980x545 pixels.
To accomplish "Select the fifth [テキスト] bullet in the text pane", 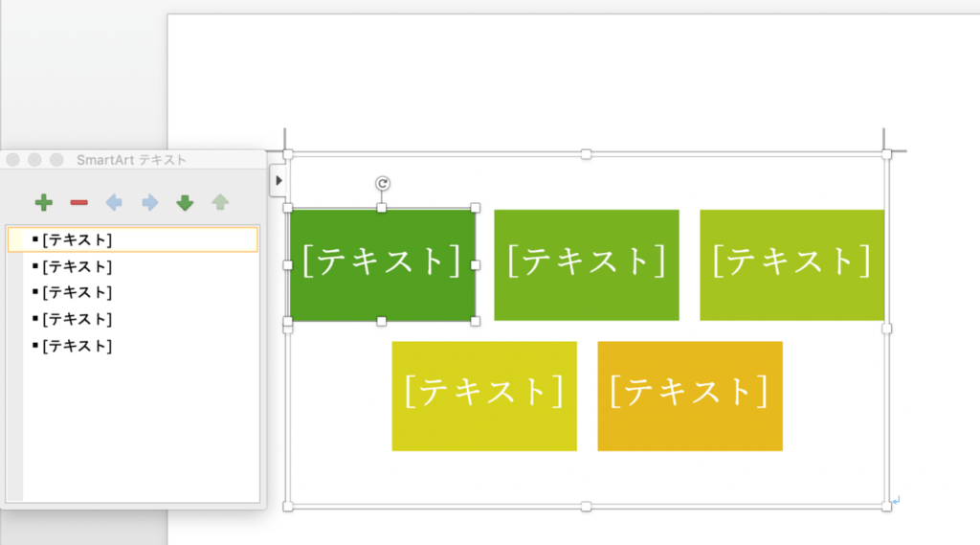I will (x=78, y=346).
